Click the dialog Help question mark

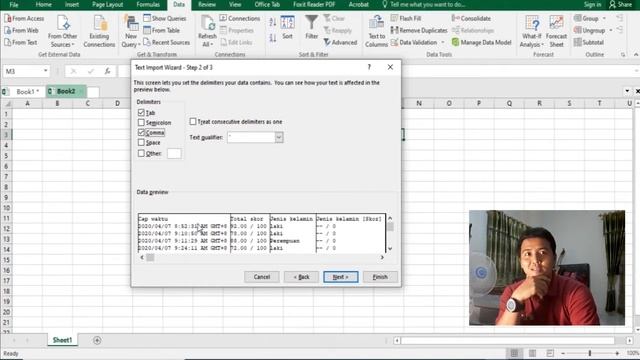[x=369, y=67]
